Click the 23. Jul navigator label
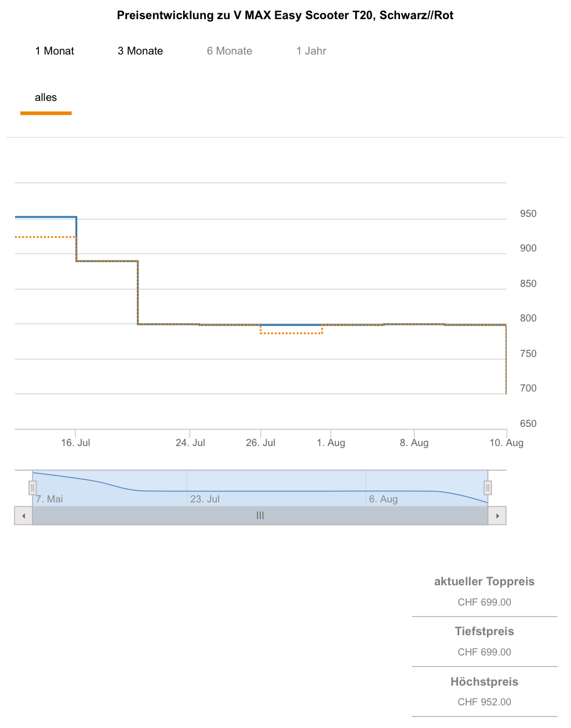Screen dimensions: 571x728 [205, 499]
